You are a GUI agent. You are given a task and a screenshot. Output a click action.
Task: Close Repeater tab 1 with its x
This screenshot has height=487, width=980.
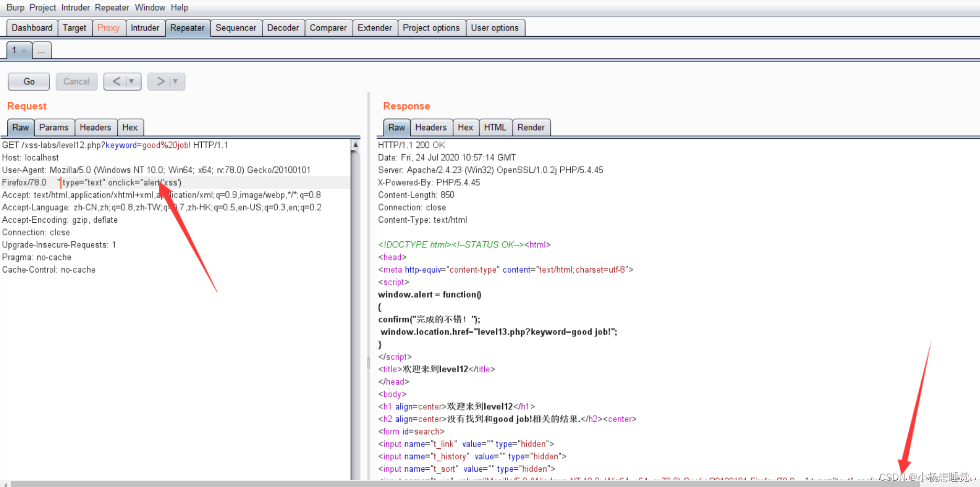[x=24, y=51]
